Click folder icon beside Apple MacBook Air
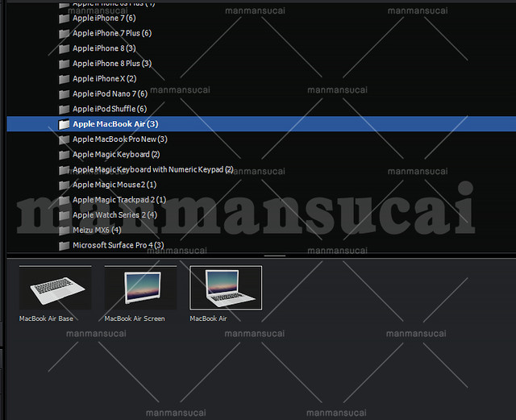 [x=64, y=124]
